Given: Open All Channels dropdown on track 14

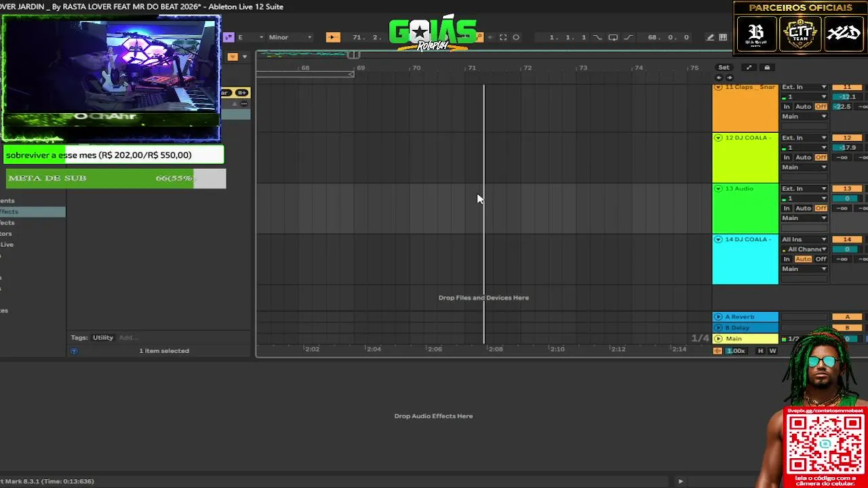Looking at the screenshot, I should [x=804, y=249].
